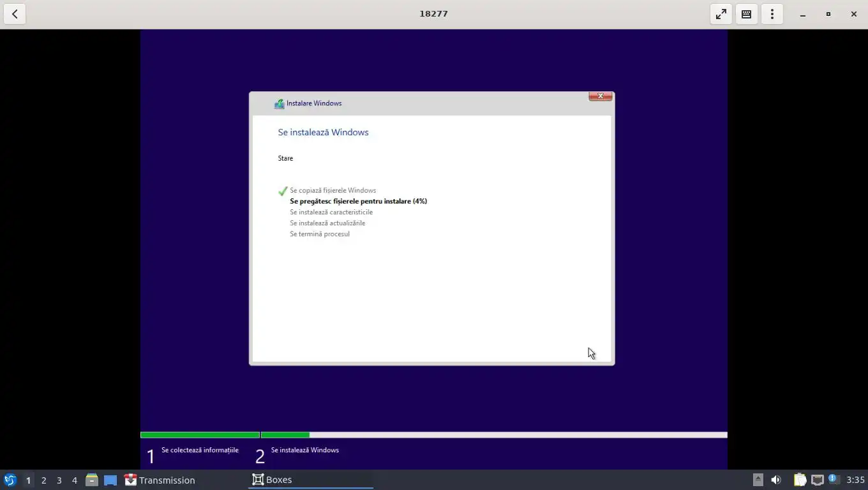
Task: Open the network tray icon
Action: coord(817,480)
